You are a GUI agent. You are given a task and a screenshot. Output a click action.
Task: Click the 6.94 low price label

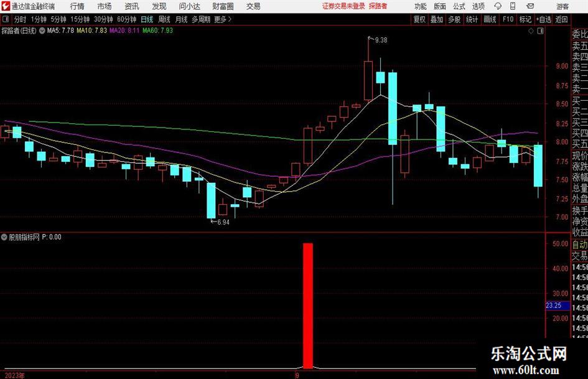pos(223,222)
